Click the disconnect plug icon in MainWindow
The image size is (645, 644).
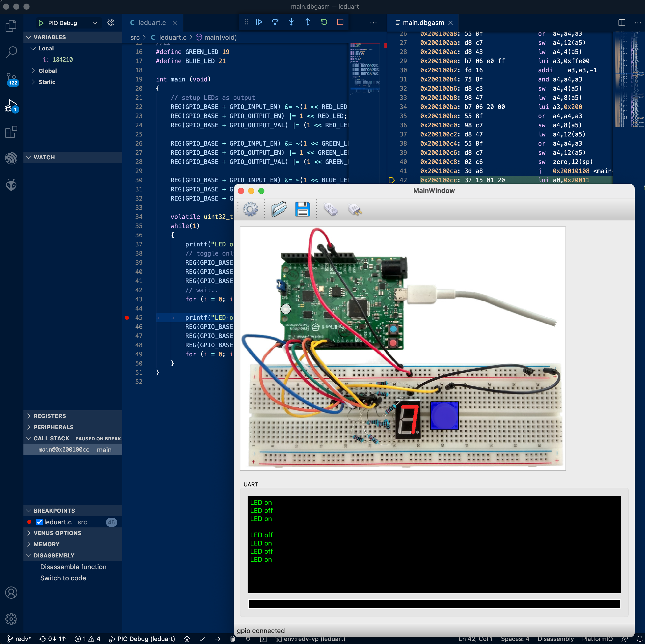pos(355,209)
